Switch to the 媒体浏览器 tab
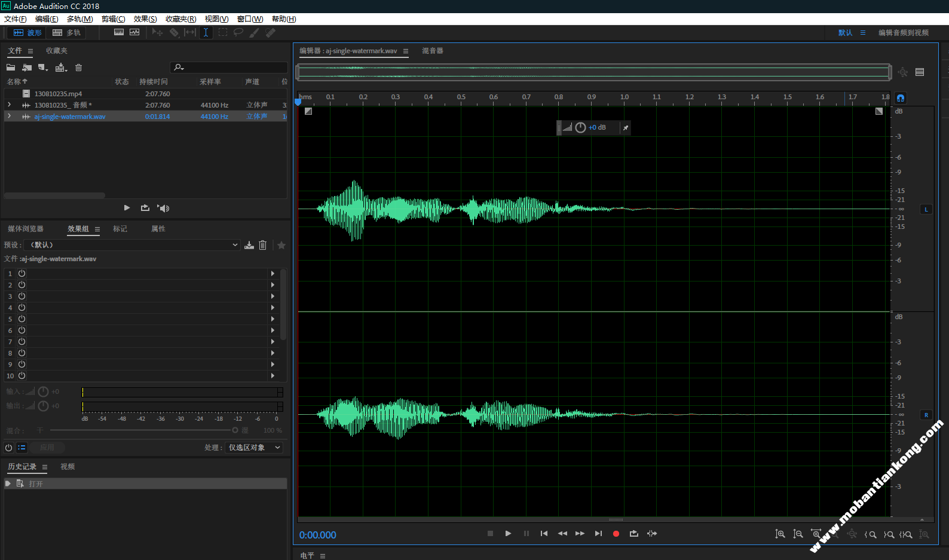 click(26, 229)
